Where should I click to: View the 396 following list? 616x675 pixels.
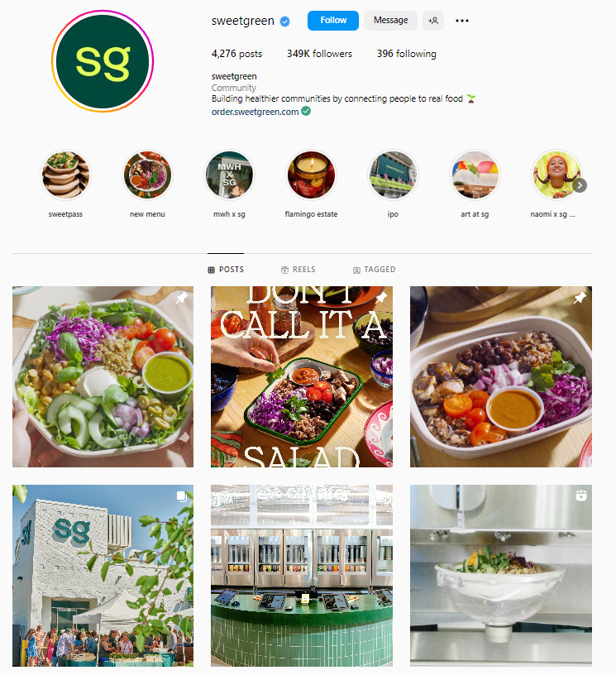(x=407, y=54)
